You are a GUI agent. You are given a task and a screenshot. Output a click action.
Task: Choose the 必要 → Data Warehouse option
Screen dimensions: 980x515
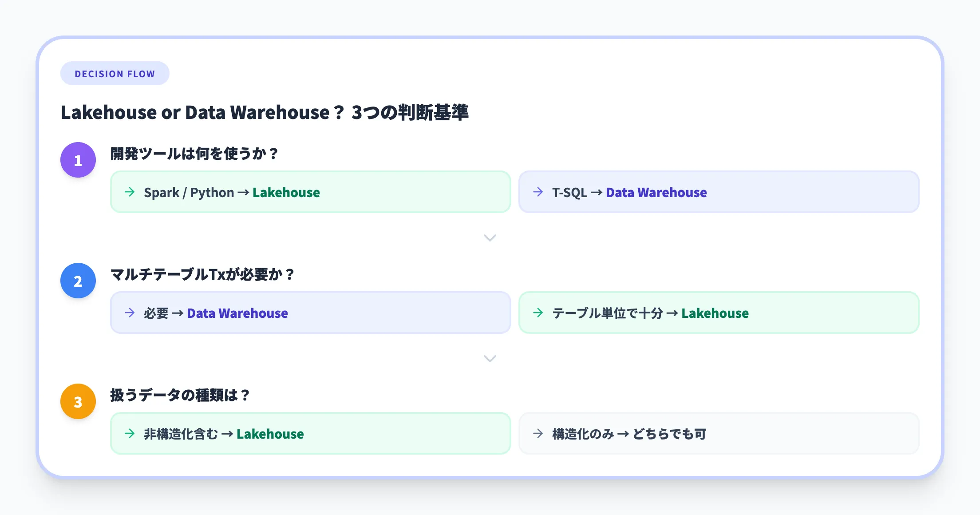(x=310, y=313)
